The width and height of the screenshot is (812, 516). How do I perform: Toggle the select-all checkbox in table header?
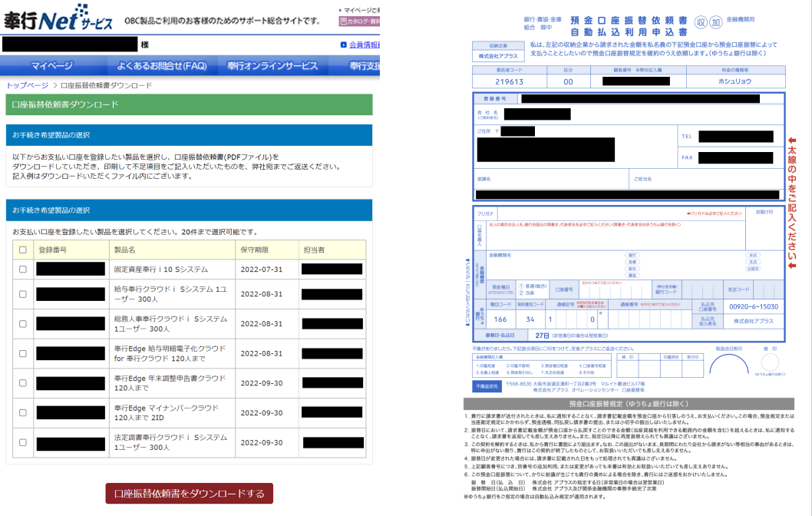pyautogui.click(x=23, y=250)
